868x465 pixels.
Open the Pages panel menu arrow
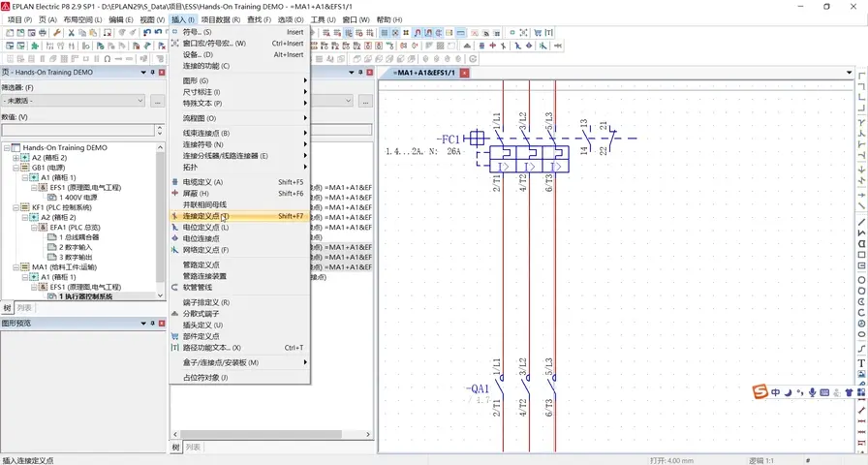143,72
